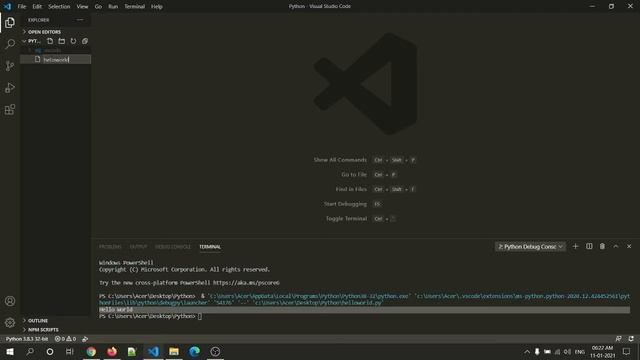Switch to the Output panel tab

click(x=138, y=247)
